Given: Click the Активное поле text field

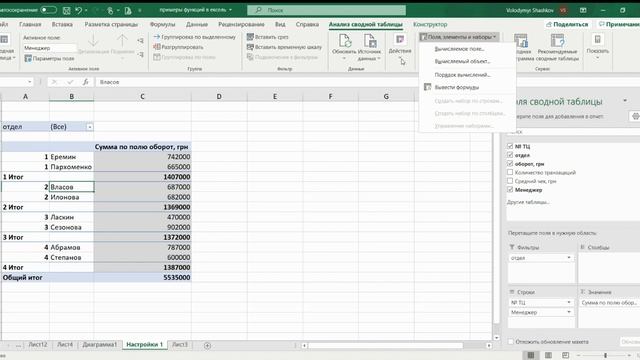Looking at the screenshot, I should point(49,48).
